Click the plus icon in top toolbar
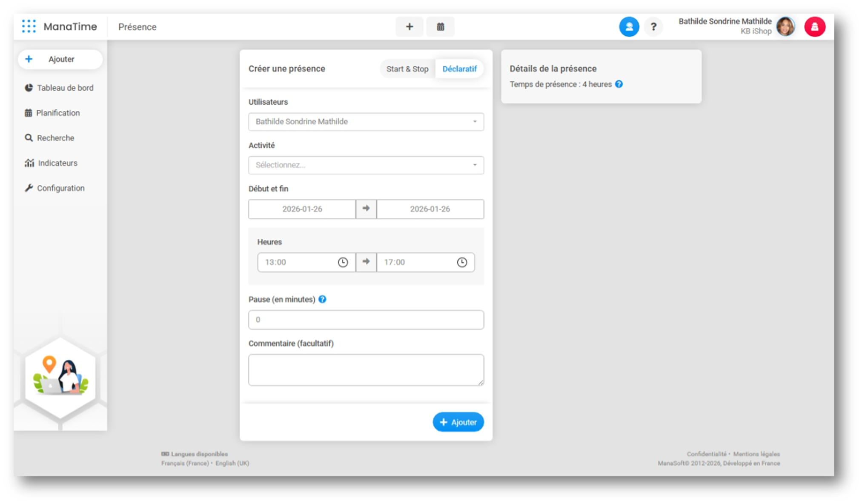The height and width of the screenshot is (504, 862). pos(409,27)
